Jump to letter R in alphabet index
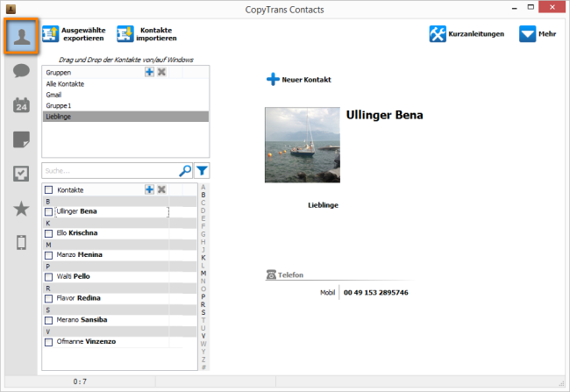Image resolution: width=570 pixels, height=392 pixels. click(x=203, y=304)
